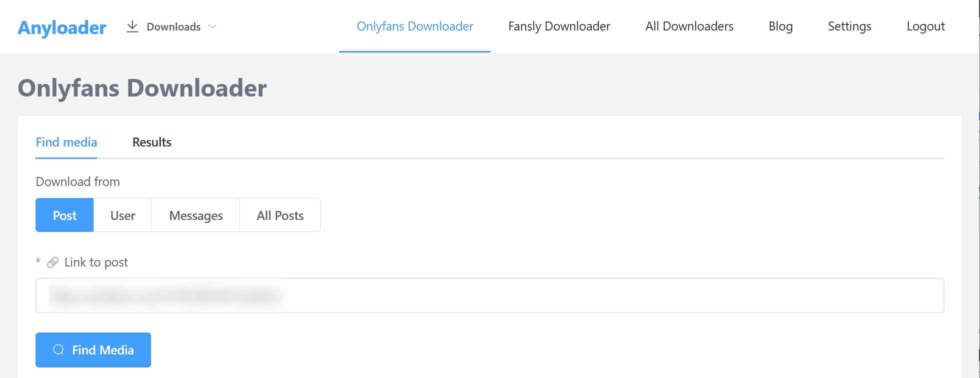Image resolution: width=980 pixels, height=378 pixels.
Task: Click the search icon on Find Media
Action: [x=59, y=350]
